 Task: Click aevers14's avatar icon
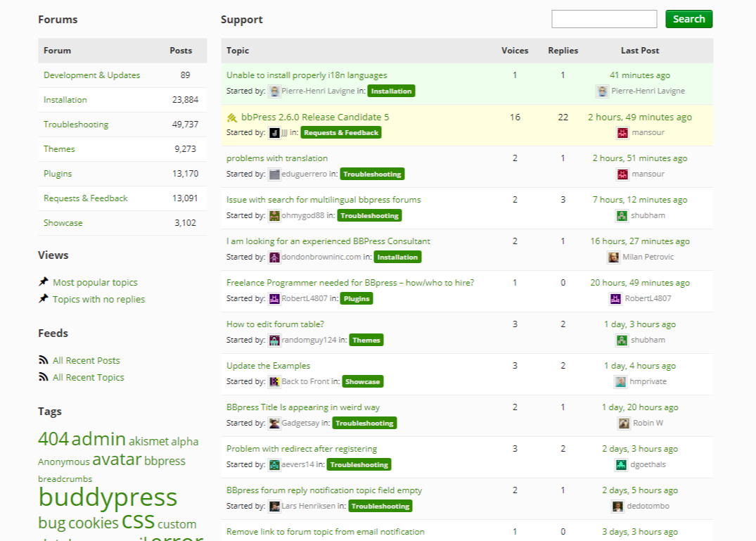(274, 464)
